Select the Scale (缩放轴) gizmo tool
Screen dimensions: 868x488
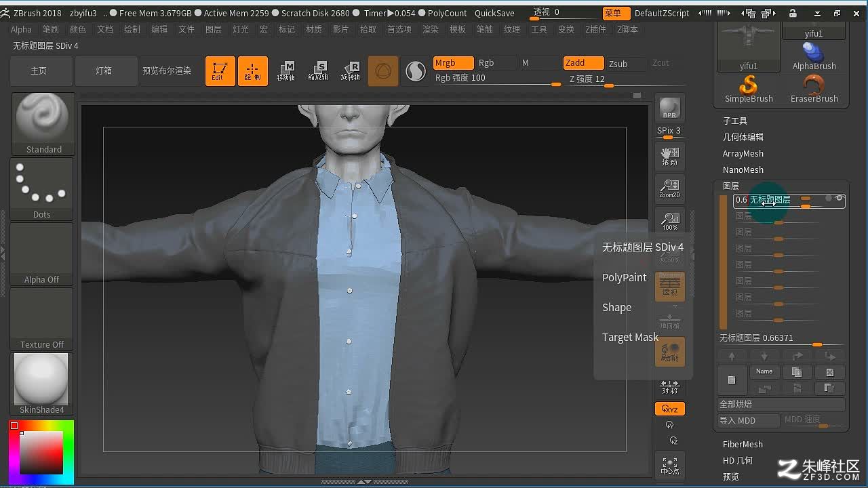tap(318, 71)
